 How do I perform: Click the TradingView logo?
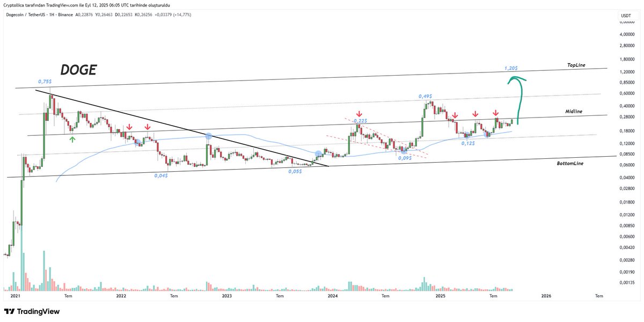coord(32,311)
